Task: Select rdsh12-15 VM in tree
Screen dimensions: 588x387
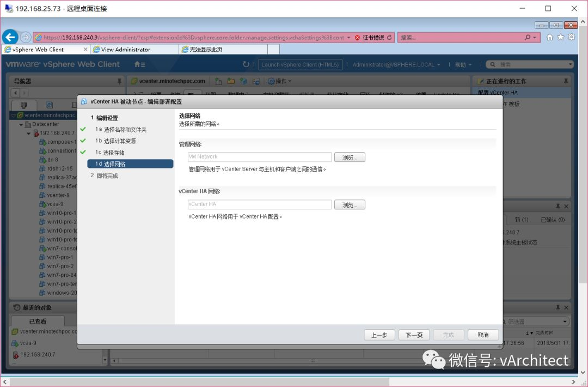Action: (x=56, y=168)
